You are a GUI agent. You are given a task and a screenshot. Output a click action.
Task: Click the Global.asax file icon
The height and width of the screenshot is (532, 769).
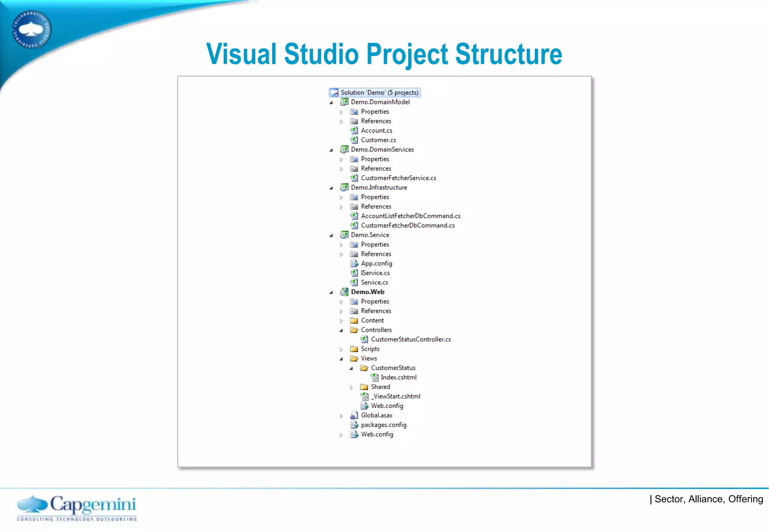(x=354, y=415)
